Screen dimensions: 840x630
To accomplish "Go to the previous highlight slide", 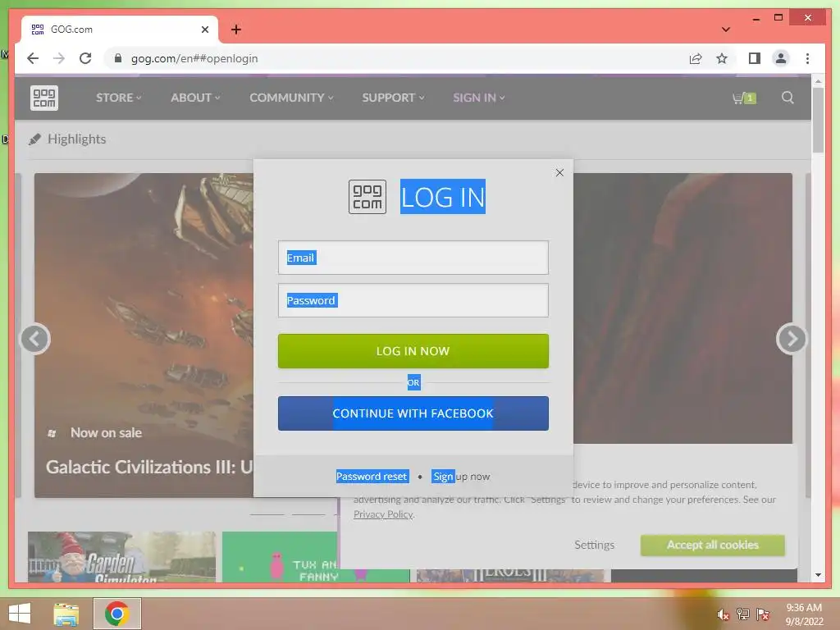I will click(x=35, y=339).
